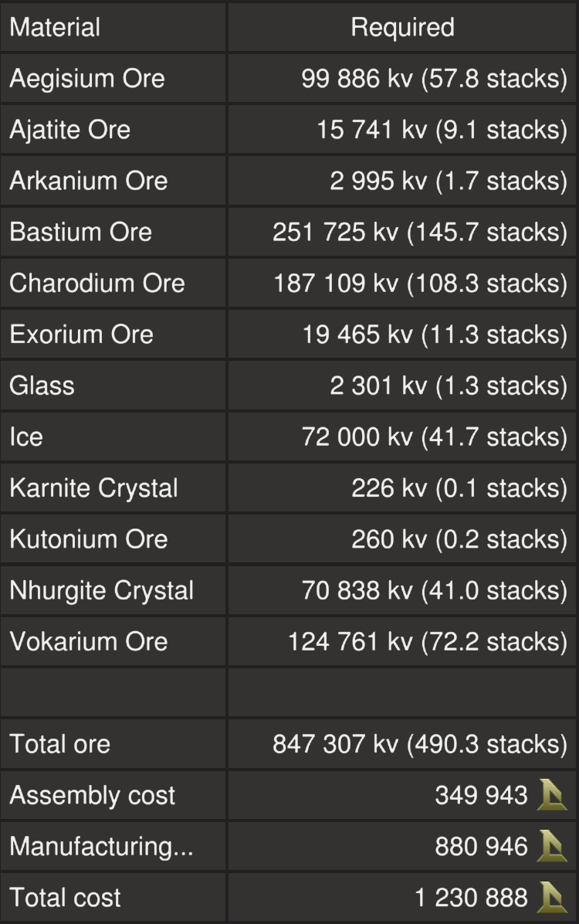Select the Exorium Ore material name

coord(81,334)
